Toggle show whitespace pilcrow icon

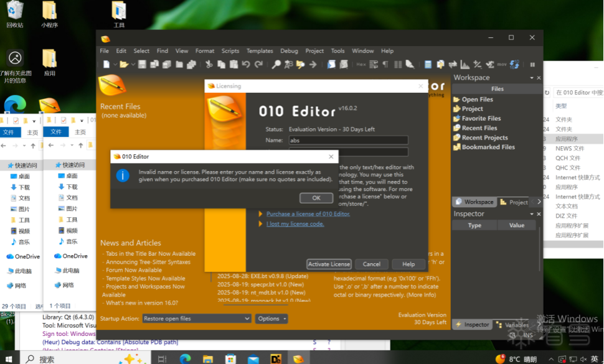pos(385,65)
